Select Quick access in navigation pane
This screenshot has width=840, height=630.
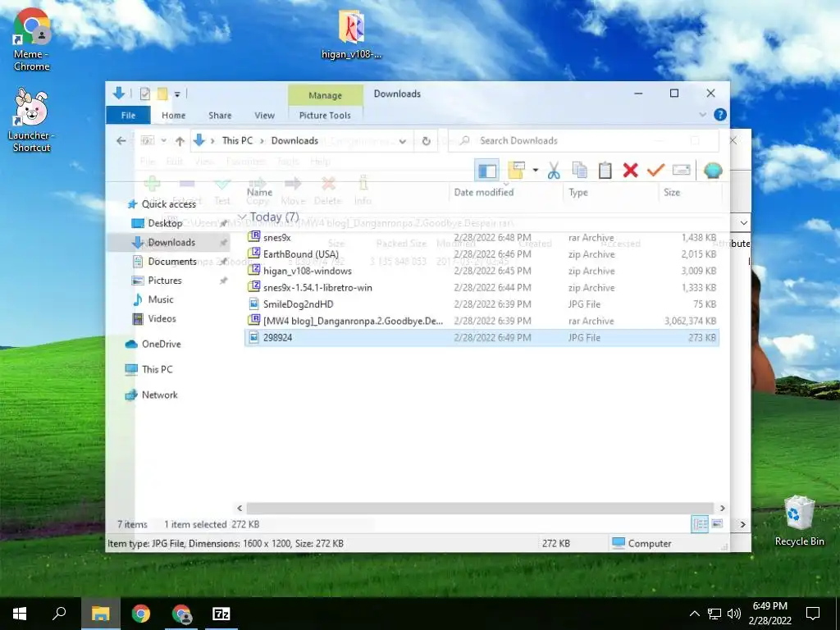click(x=169, y=204)
